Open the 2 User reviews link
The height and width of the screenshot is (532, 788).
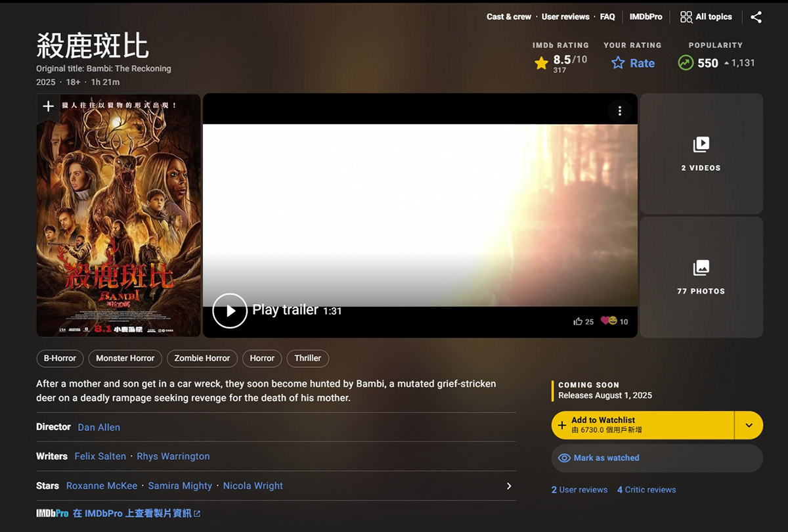click(x=579, y=490)
